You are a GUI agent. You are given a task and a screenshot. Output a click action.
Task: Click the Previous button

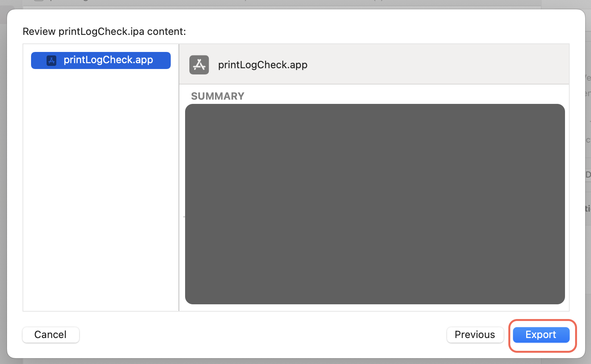coord(475,335)
